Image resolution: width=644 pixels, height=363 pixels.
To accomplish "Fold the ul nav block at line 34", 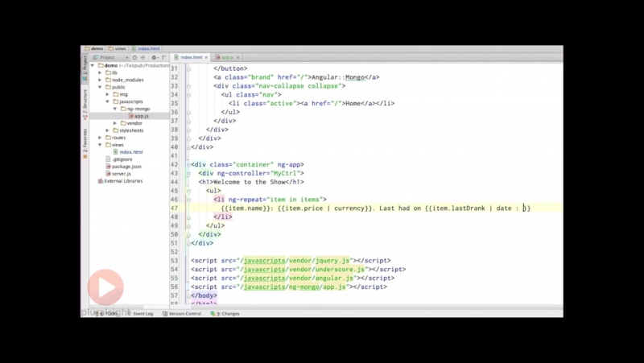I will (188, 95).
